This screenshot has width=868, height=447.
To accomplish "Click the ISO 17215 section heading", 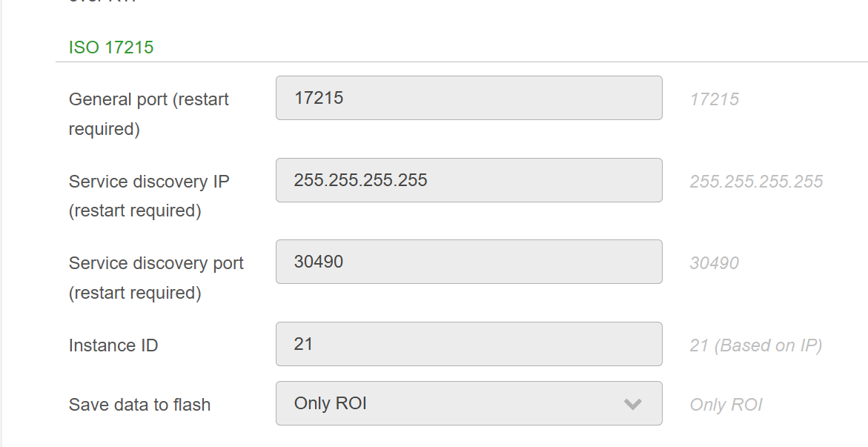I will coord(111,47).
